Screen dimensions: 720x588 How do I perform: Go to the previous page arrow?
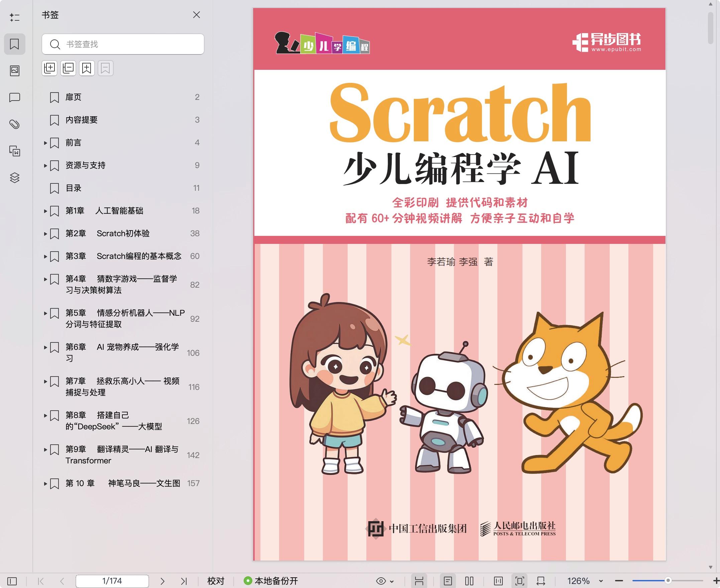click(x=62, y=582)
